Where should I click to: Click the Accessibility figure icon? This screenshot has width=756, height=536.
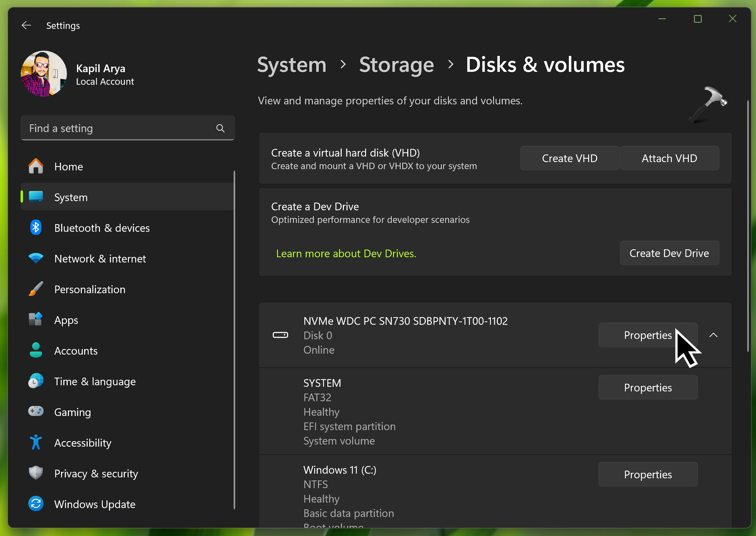coord(36,442)
